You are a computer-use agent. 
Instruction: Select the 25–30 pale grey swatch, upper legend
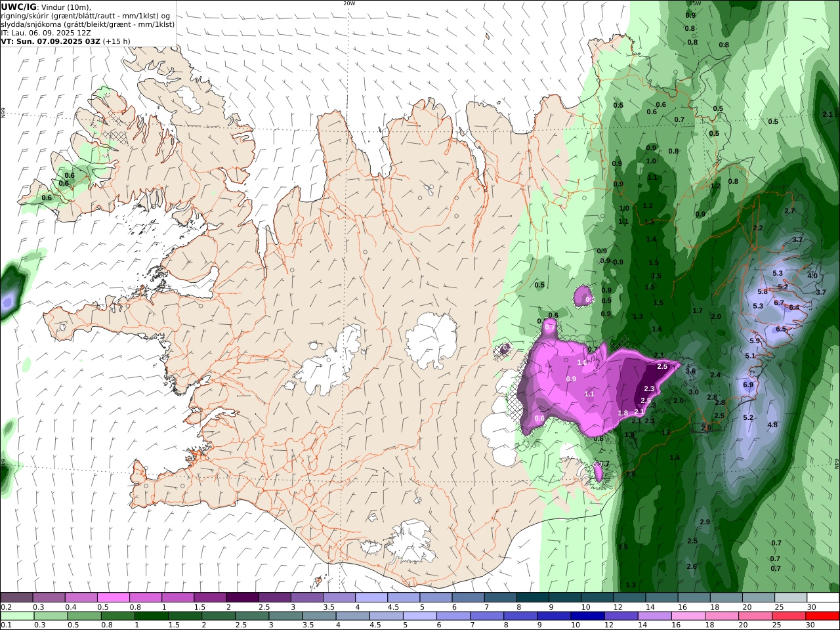(x=791, y=598)
